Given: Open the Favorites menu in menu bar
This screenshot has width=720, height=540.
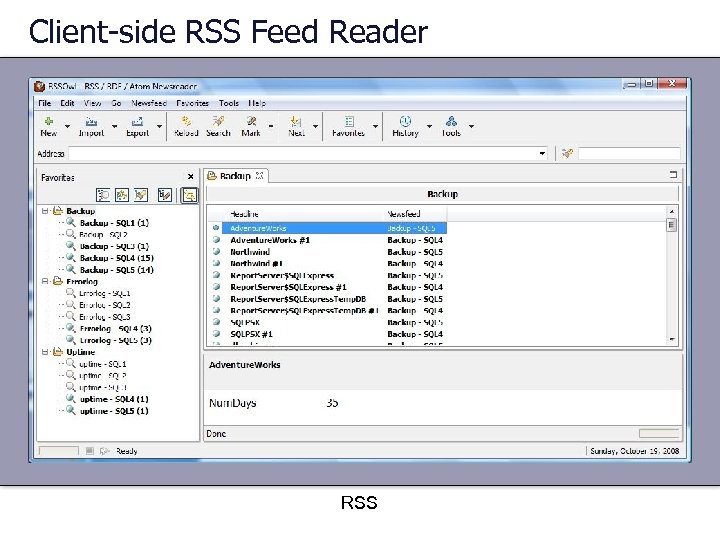Looking at the screenshot, I should (192, 103).
